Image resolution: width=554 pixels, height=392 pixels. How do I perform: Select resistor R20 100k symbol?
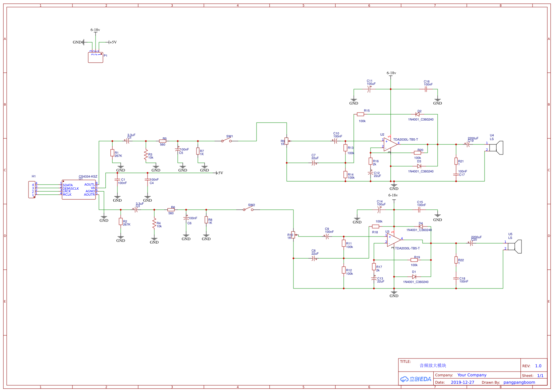pos(418,153)
